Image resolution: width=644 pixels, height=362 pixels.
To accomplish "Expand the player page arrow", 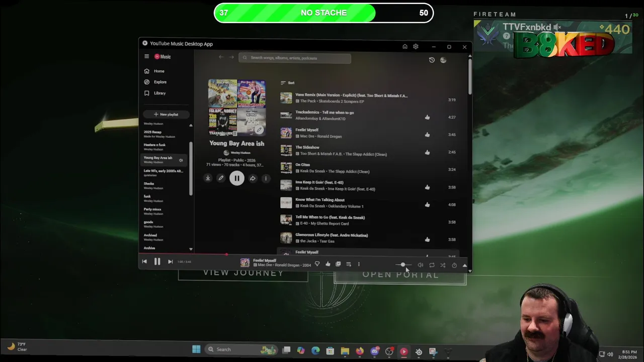I will coord(464,265).
